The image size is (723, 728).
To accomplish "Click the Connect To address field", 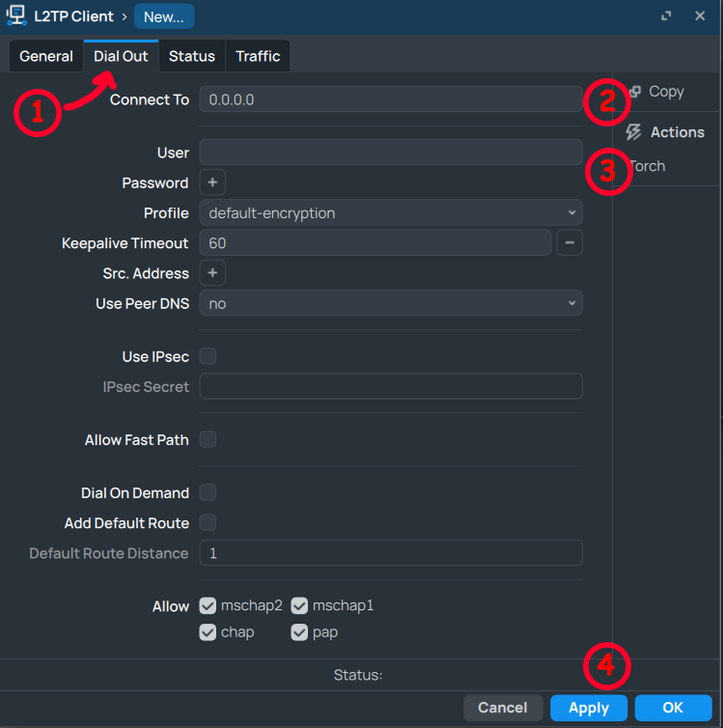I will [x=390, y=99].
